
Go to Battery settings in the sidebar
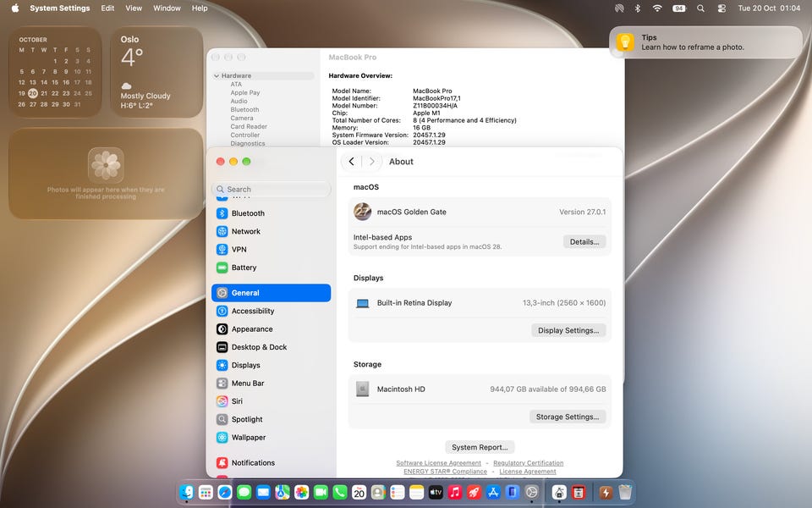pyautogui.click(x=271, y=268)
